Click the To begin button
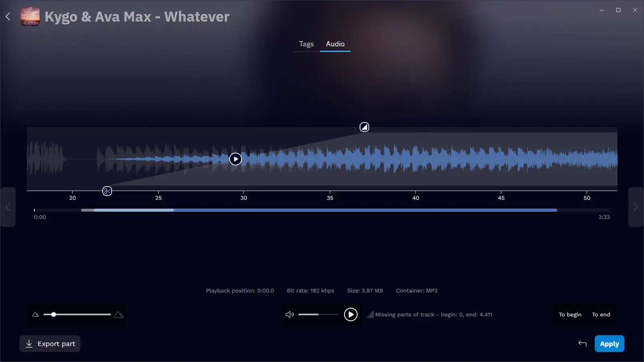The height and width of the screenshot is (362, 644). point(570,314)
